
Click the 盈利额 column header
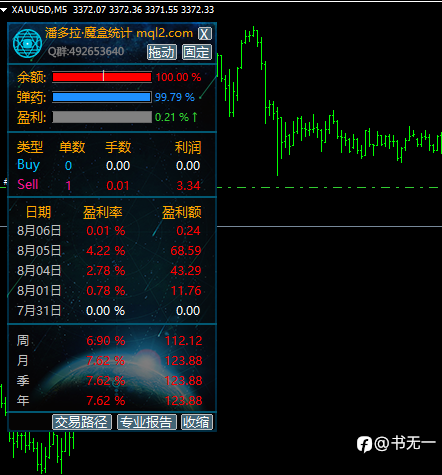click(182, 212)
